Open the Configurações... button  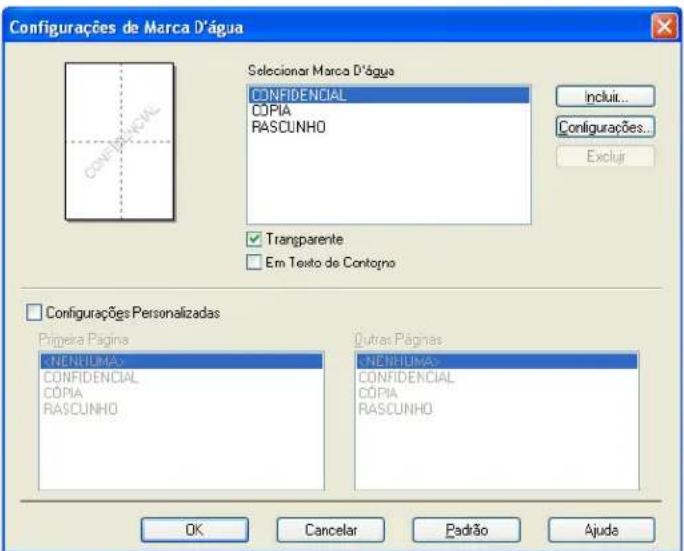point(605,127)
